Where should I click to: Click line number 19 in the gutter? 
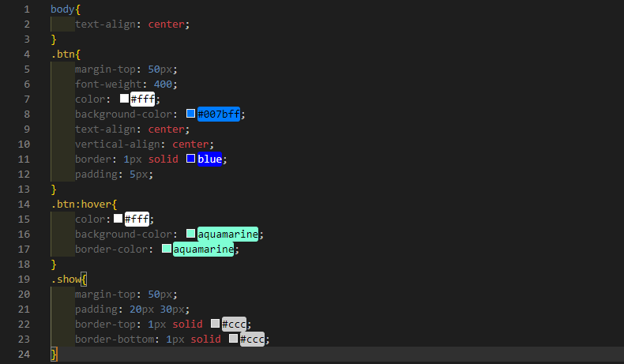[x=24, y=279]
